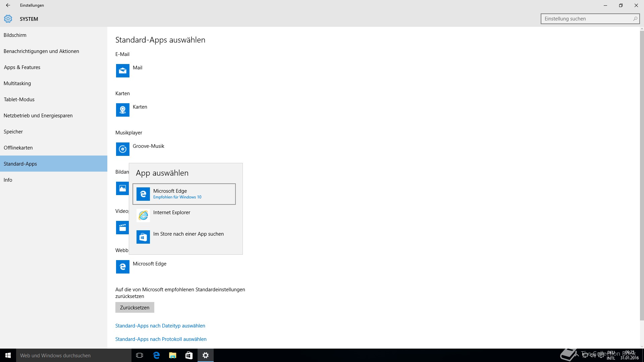644x362 pixels.
Task: Click the DEU INTL language indicator
Action: 611,355
